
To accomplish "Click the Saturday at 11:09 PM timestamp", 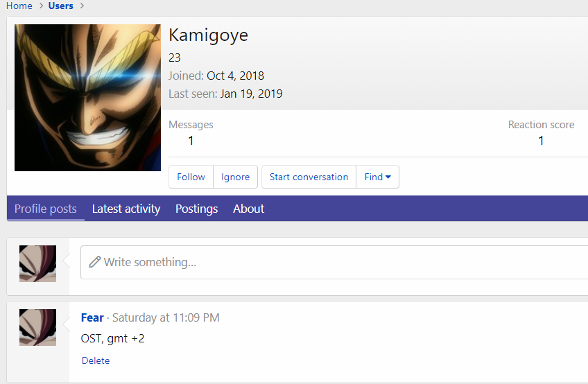I will click(166, 317).
